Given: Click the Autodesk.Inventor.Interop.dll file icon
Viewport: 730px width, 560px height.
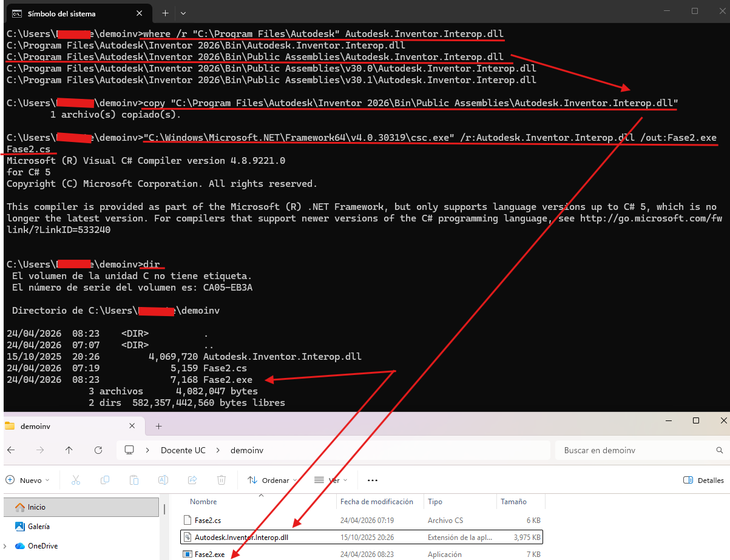Looking at the screenshot, I should pyautogui.click(x=188, y=538).
